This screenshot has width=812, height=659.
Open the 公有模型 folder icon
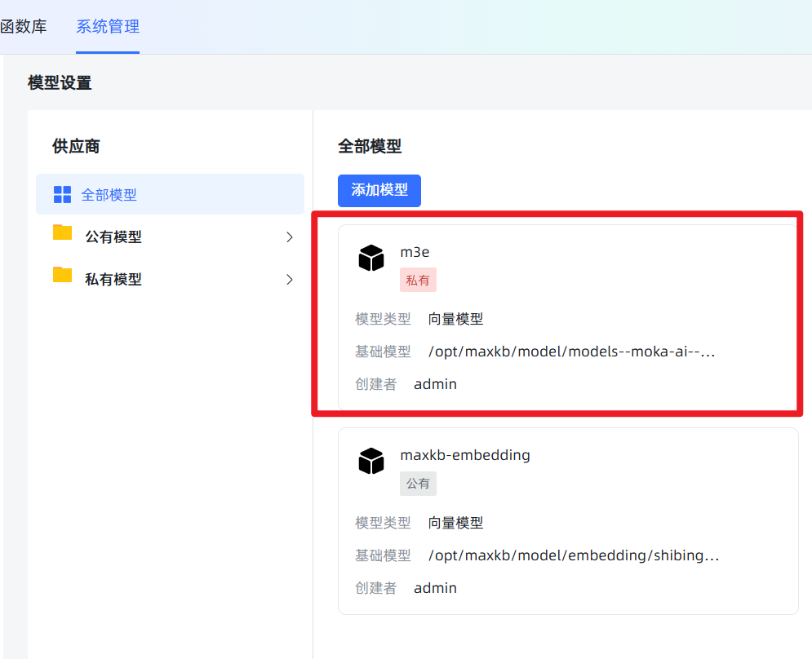click(62, 232)
